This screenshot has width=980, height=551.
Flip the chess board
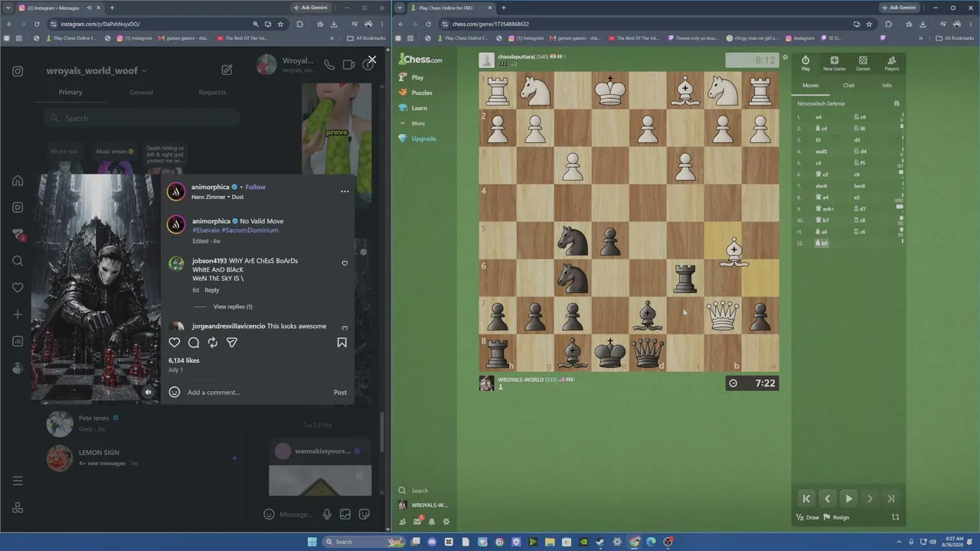[x=895, y=517]
